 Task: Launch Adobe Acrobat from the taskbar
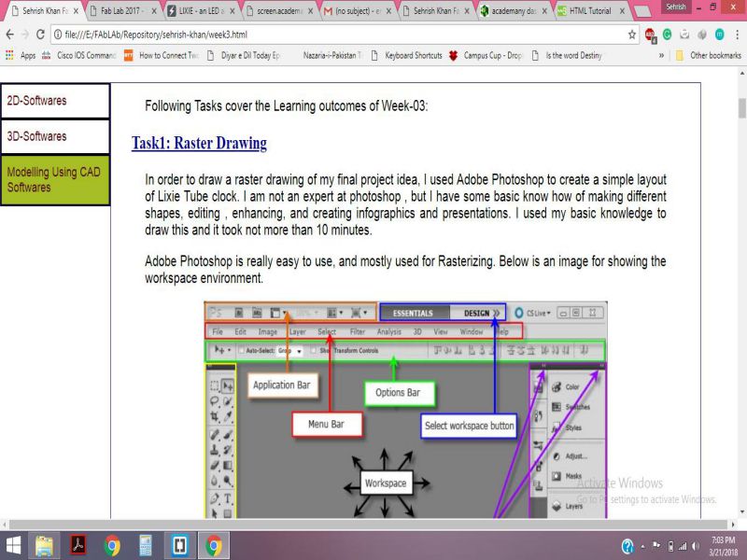78,545
